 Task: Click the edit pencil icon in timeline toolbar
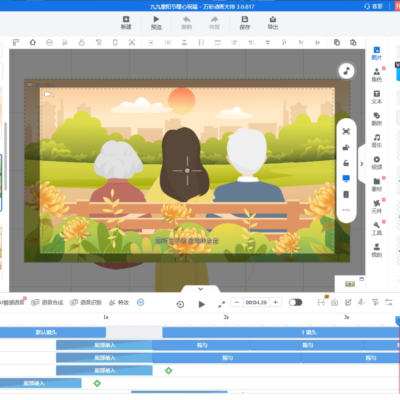[348, 302]
